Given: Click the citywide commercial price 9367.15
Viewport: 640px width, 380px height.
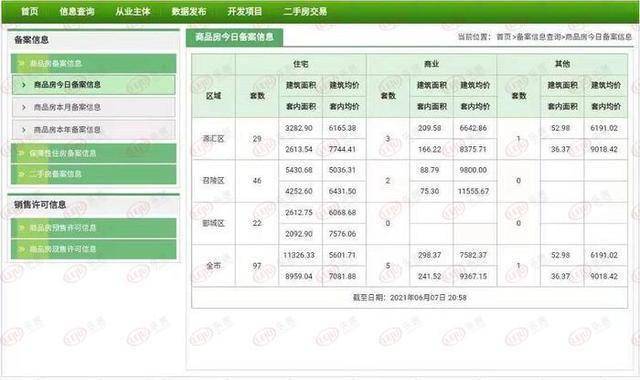Looking at the screenshot, I should (473, 276).
